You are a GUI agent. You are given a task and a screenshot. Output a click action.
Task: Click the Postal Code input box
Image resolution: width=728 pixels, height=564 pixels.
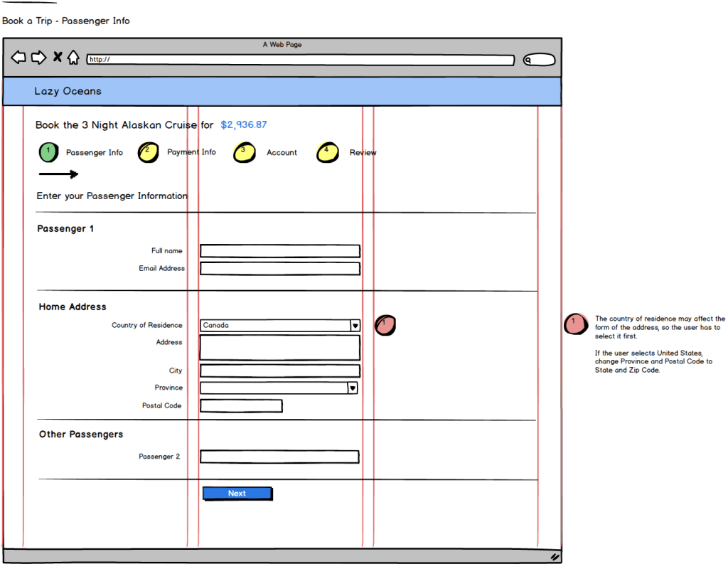tap(241, 406)
